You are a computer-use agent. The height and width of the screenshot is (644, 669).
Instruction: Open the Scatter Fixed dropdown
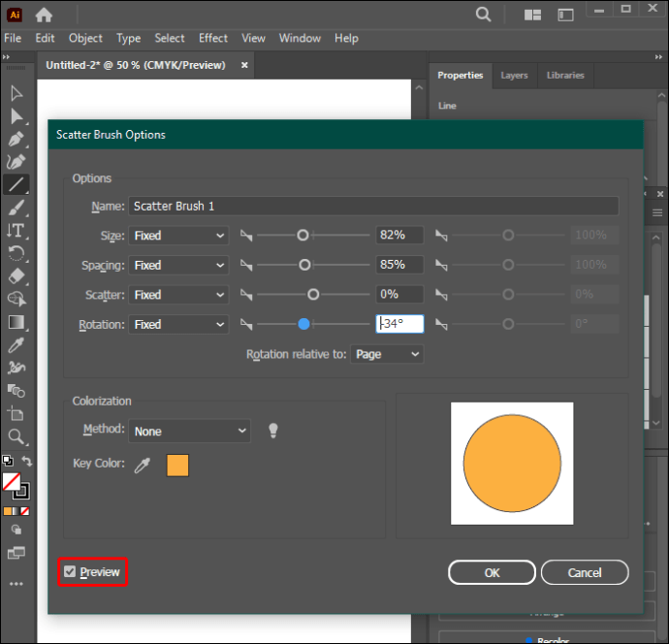[178, 295]
